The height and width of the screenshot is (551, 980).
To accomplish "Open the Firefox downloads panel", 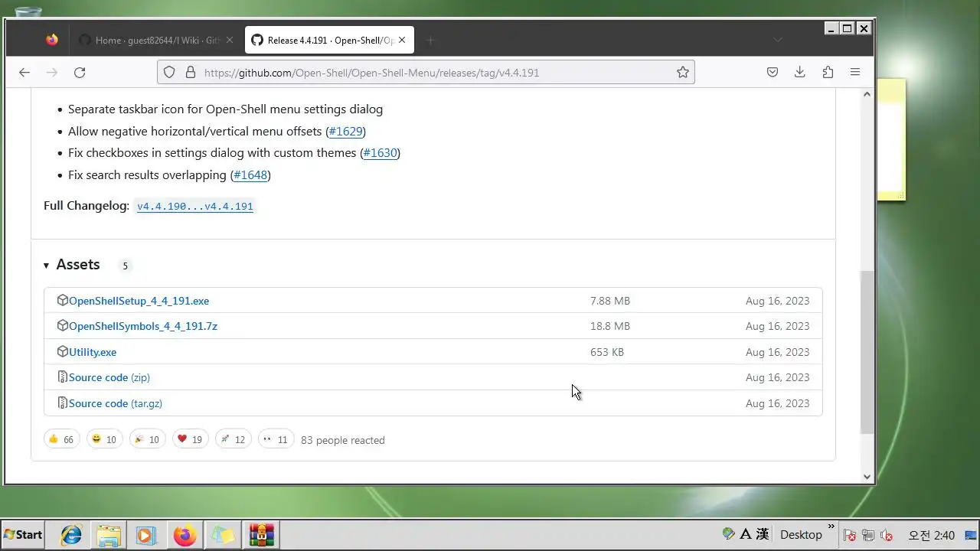I will coord(800,73).
